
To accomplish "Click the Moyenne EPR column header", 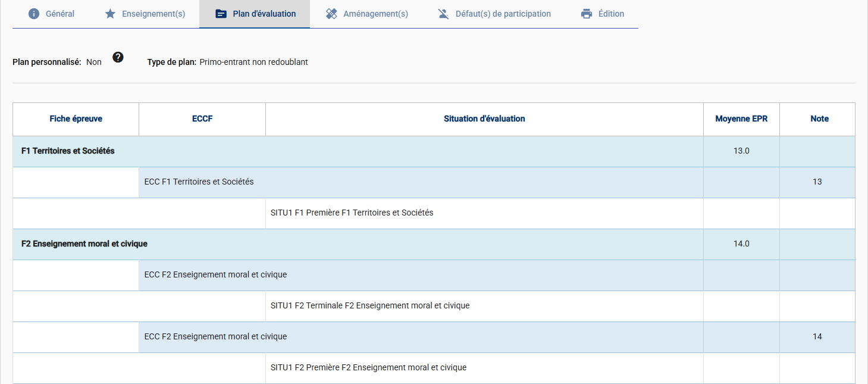I will click(x=741, y=119).
